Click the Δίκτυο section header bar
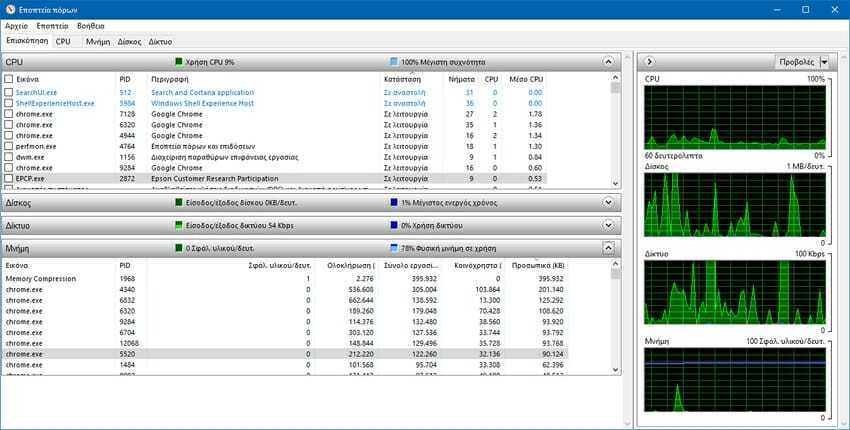 [311, 225]
